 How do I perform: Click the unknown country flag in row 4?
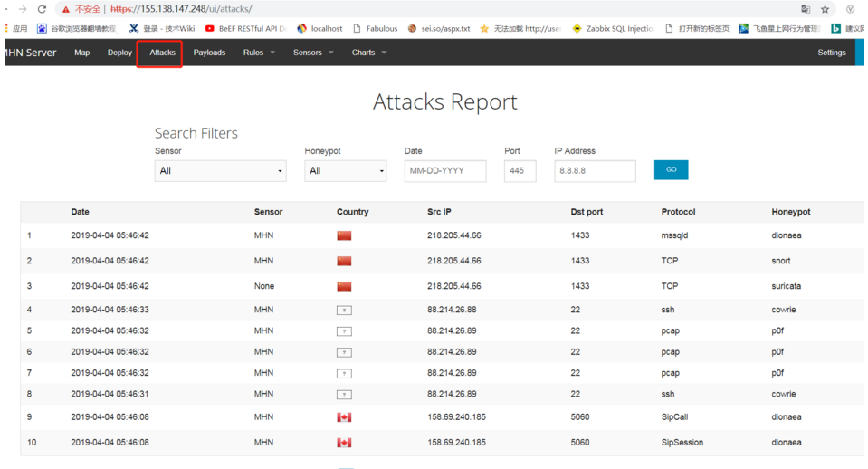[x=344, y=310]
